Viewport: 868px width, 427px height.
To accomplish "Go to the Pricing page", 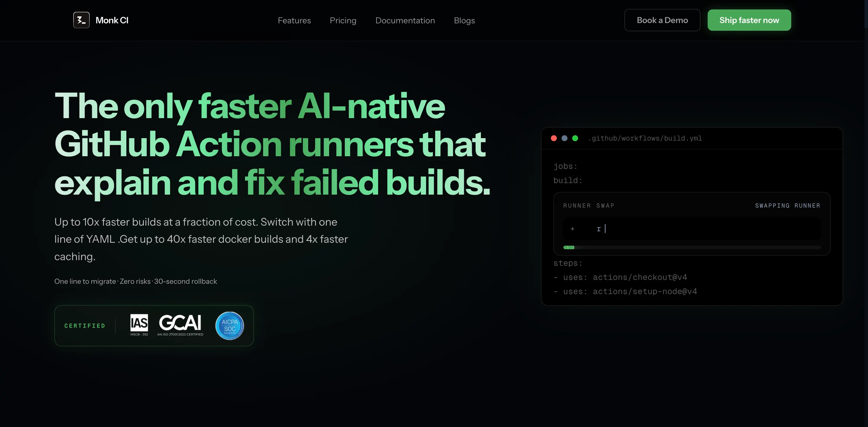I will (x=343, y=21).
